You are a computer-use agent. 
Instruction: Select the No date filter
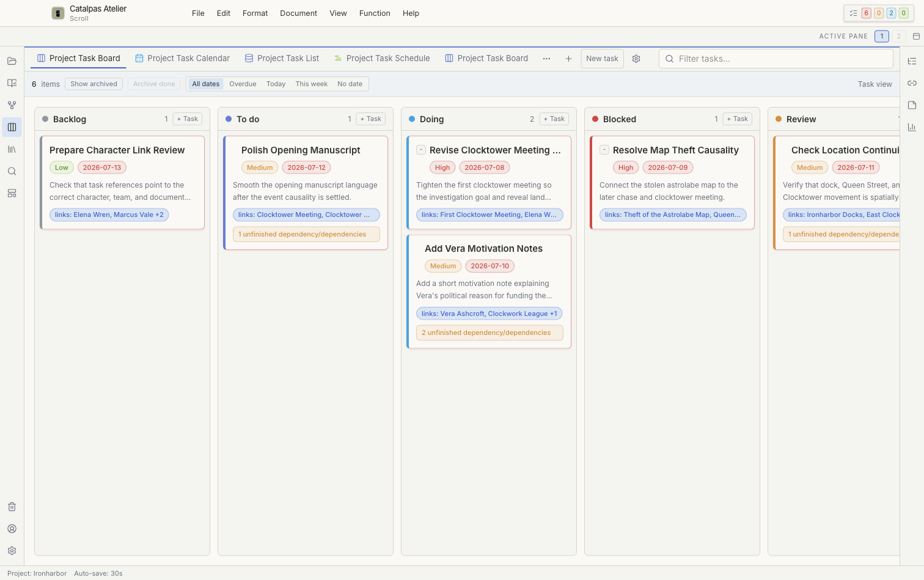pyautogui.click(x=350, y=84)
